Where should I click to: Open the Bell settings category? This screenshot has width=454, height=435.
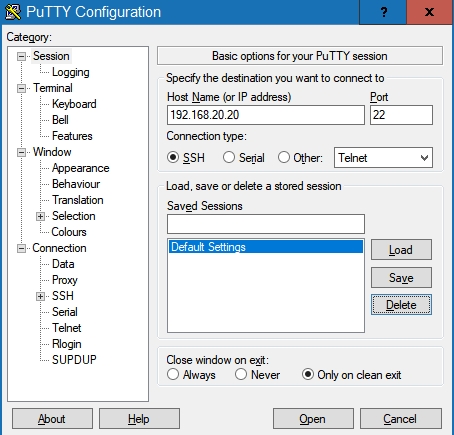pos(60,120)
